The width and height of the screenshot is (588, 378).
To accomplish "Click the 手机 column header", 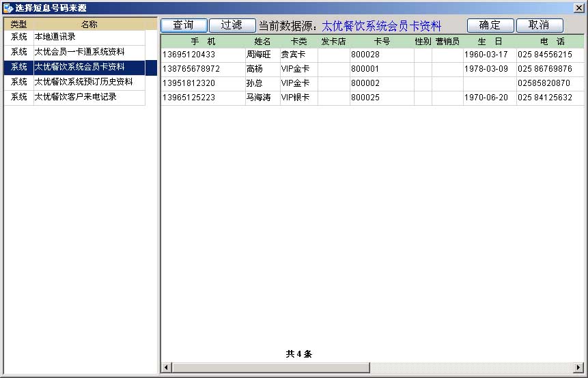I will (203, 42).
